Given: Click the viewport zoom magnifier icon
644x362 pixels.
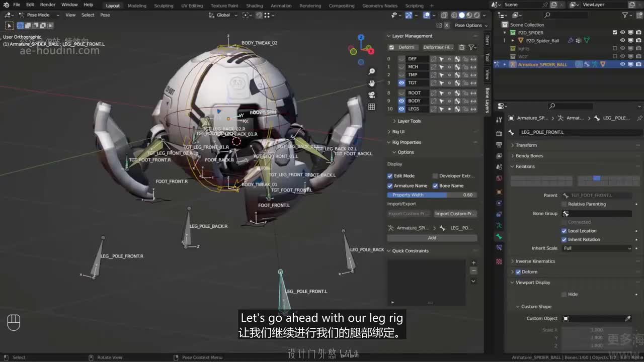Looking at the screenshot, I should coord(372,71).
